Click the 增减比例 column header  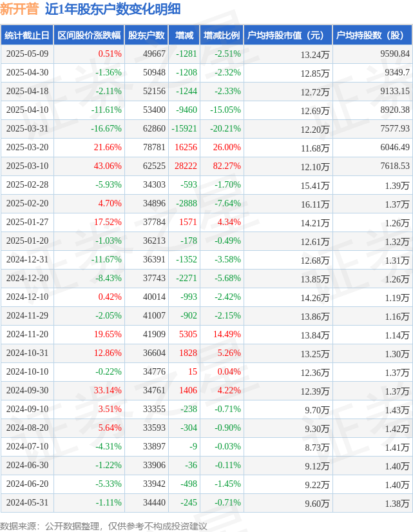(x=222, y=35)
